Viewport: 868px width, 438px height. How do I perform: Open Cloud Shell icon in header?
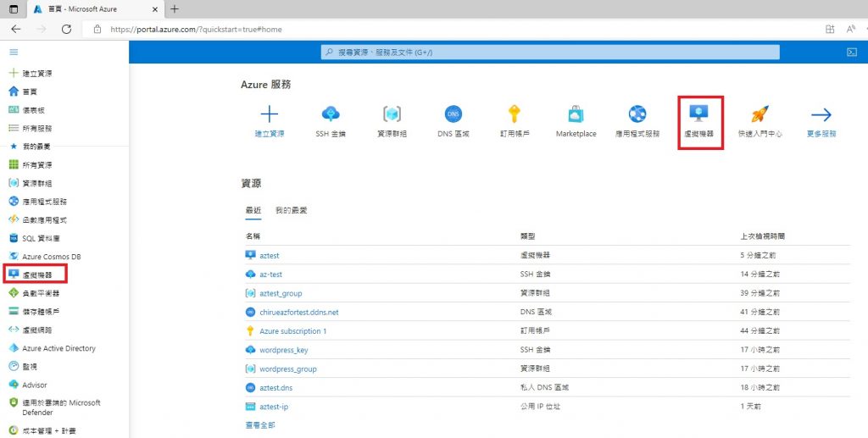coord(852,52)
